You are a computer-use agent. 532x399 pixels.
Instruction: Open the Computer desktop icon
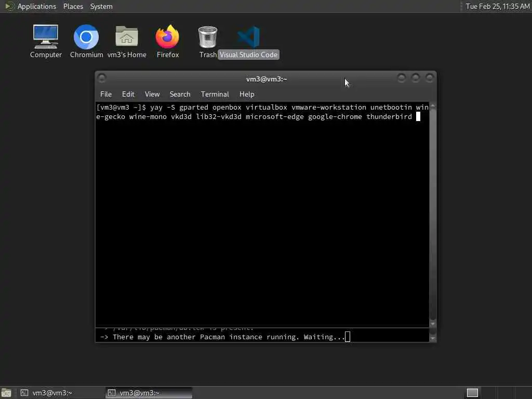click(46, 42)
